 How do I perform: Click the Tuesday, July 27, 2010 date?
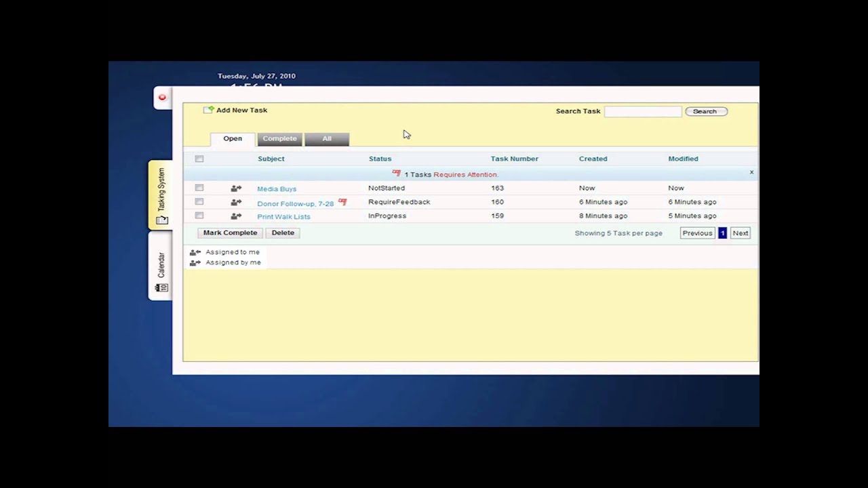point(256,76)
